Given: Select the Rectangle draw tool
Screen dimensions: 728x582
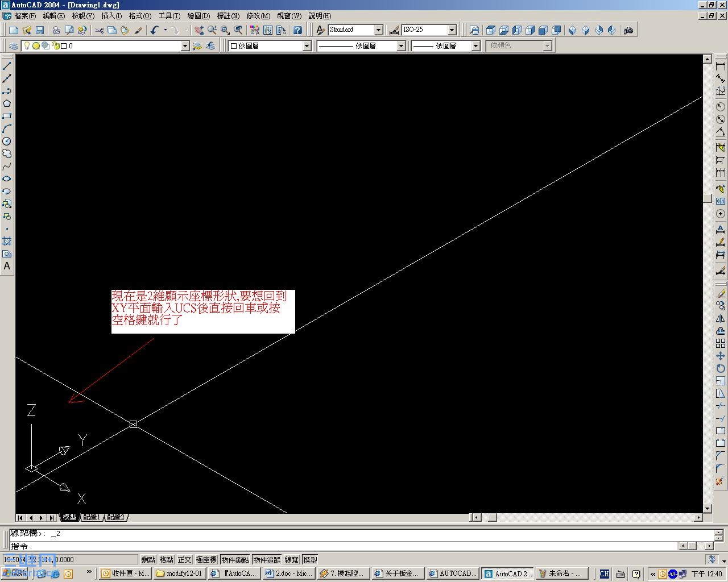Looking at the screenshot, I should (7, 116).
